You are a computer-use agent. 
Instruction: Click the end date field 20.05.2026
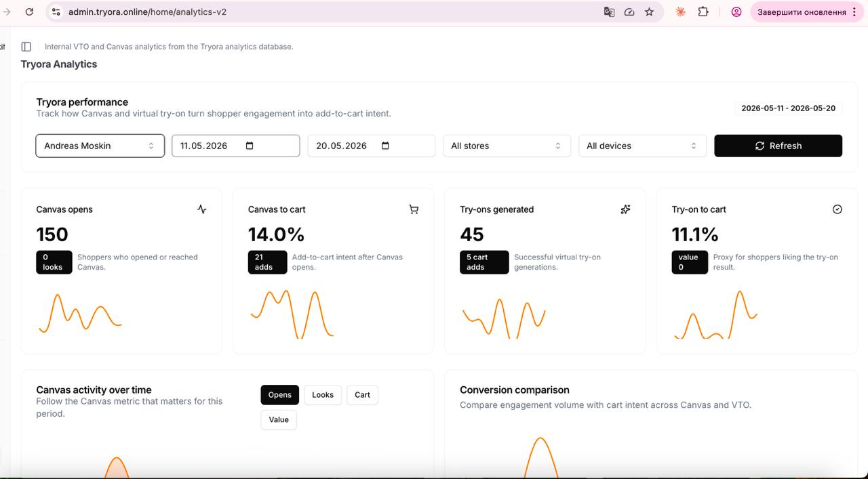(x=371, y=146)
